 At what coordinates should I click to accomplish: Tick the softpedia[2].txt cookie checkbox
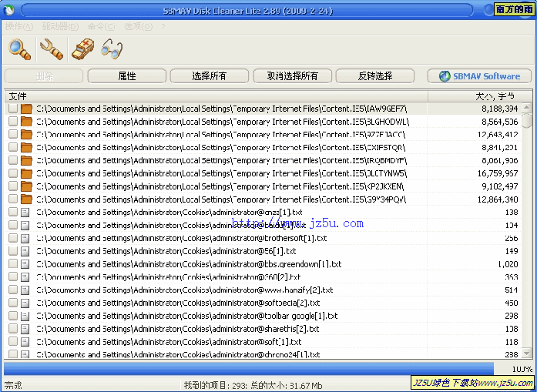(x=13, y=303)
